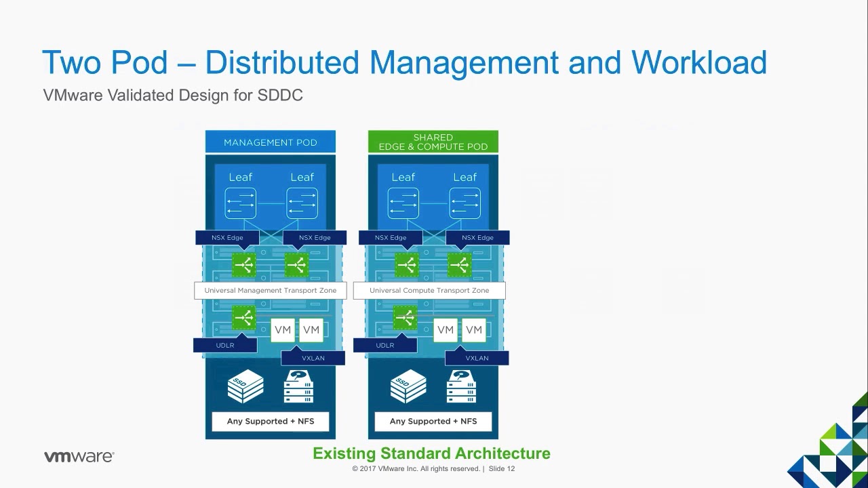
Task: Click the VXLAN label in Management Pod
Action: pos(313,358)
